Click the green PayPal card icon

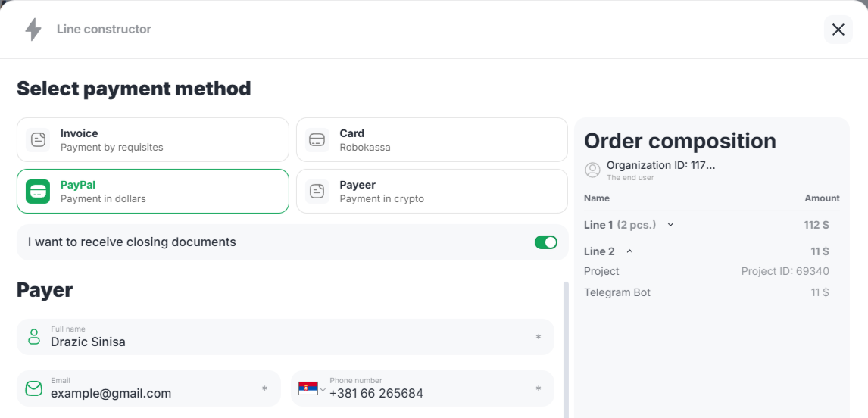pyautogui.click(x=38, y=192)
